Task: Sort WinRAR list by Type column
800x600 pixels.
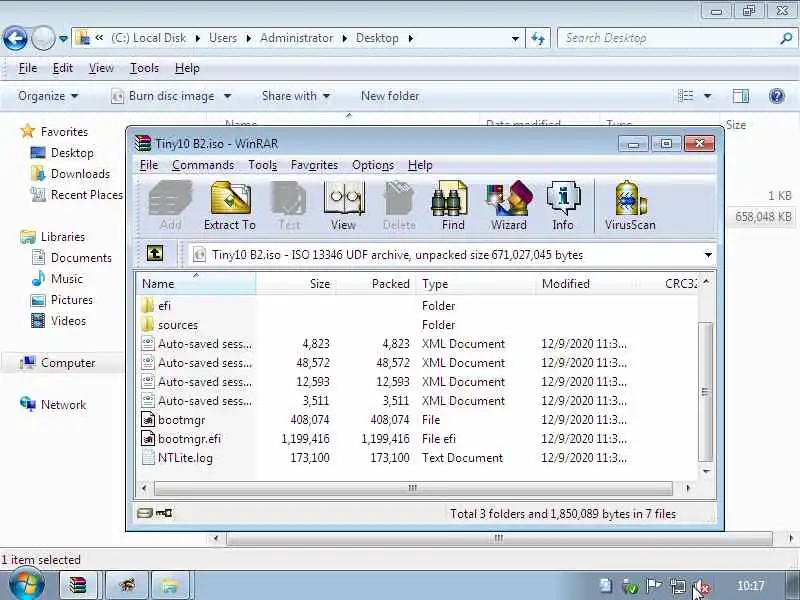Action: 476,283
